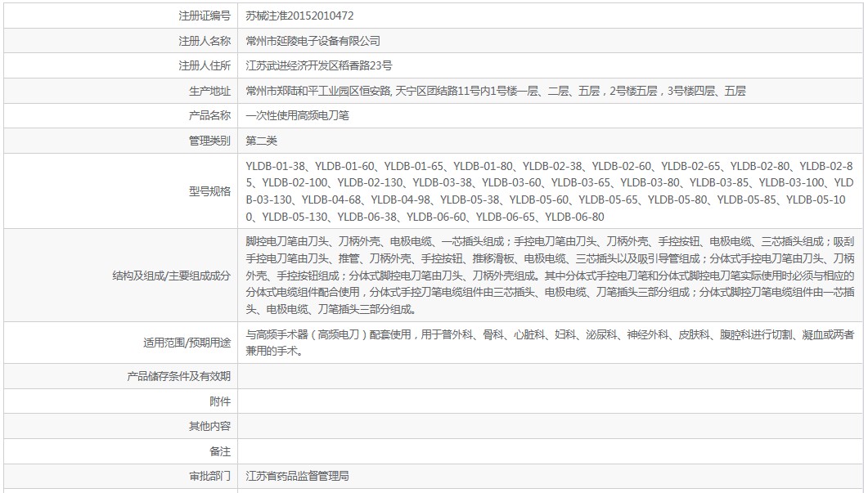
Task: Select the 审批部门 label
Action: pyautogui.click(x=209, y=476)
